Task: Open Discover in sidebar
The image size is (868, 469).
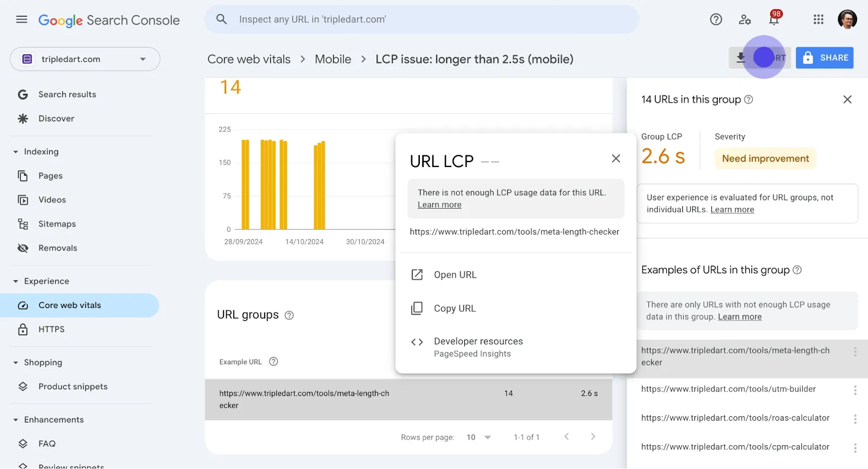Action: [x=56, y=118]
